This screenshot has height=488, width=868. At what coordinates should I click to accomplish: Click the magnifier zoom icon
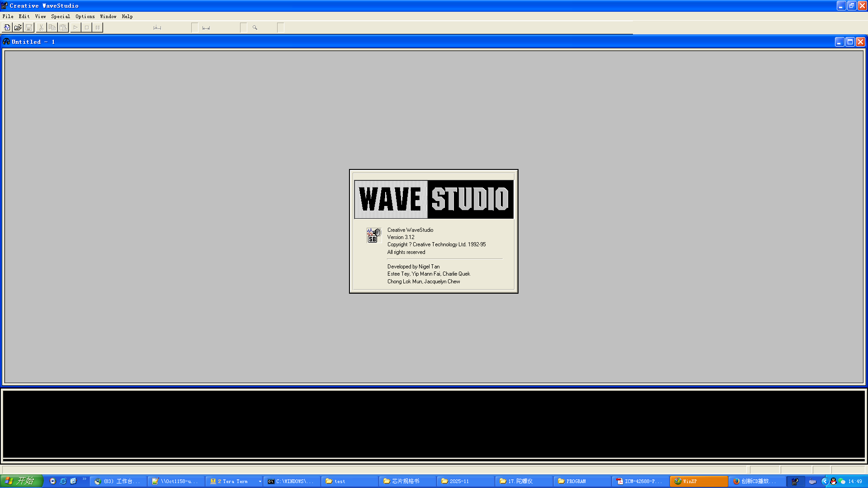pyautogui.click(x=255, y=28)
